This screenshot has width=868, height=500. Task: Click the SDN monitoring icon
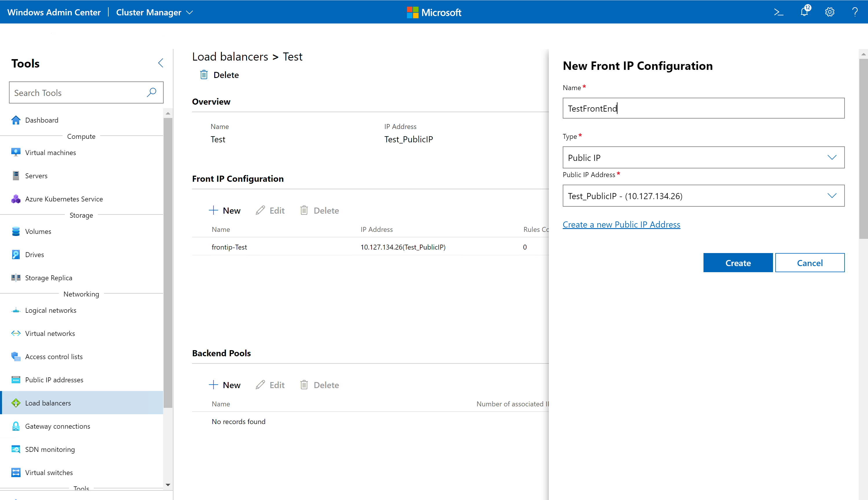(16, 449)
